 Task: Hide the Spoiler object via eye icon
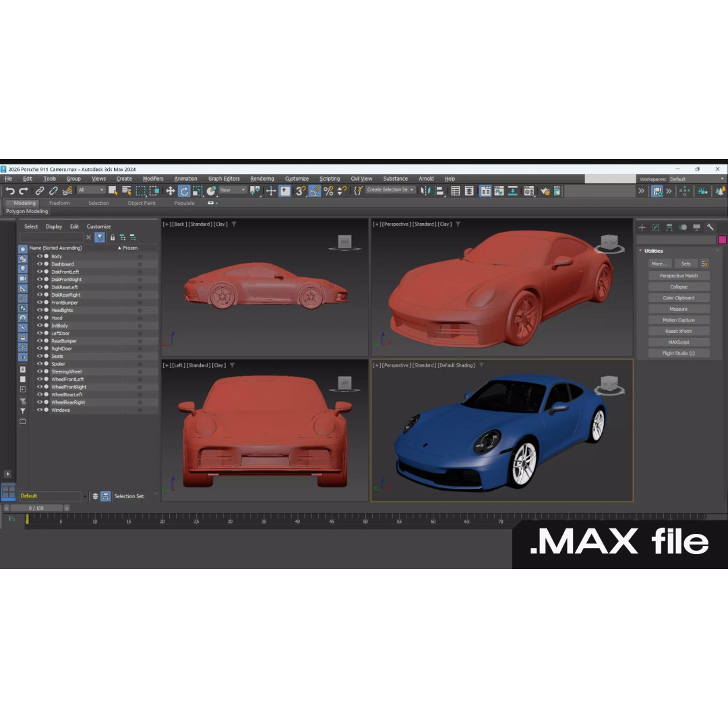click(x=40, y=363)
